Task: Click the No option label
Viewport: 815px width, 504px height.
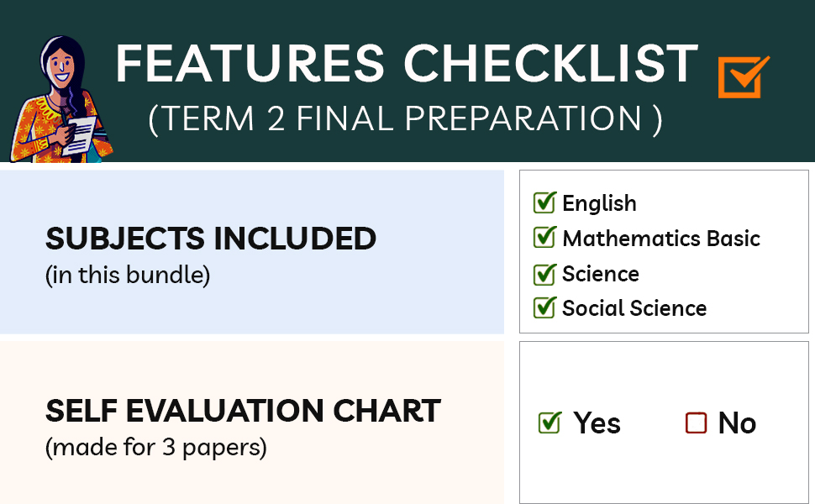Action: point(737,423)
